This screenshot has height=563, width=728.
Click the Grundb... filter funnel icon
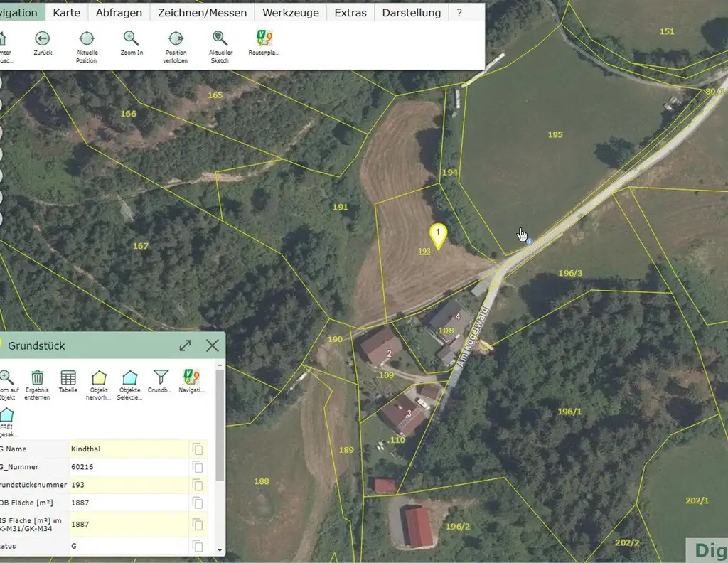pos(161,377)
